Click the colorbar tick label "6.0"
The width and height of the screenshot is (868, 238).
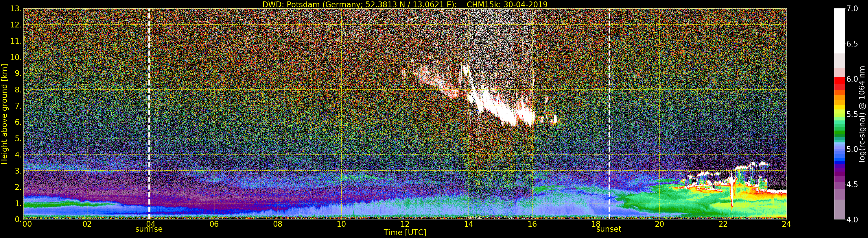[x=852, y=79]
